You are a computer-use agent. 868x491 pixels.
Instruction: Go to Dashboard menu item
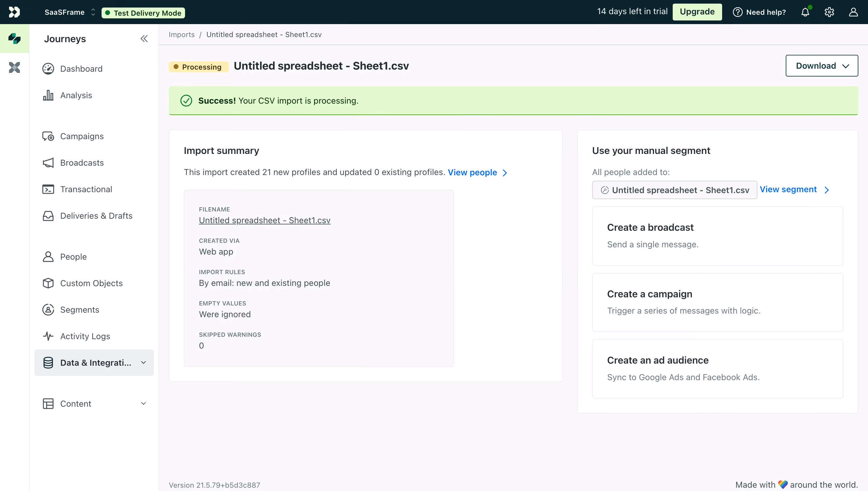click(x=94, y=69)
